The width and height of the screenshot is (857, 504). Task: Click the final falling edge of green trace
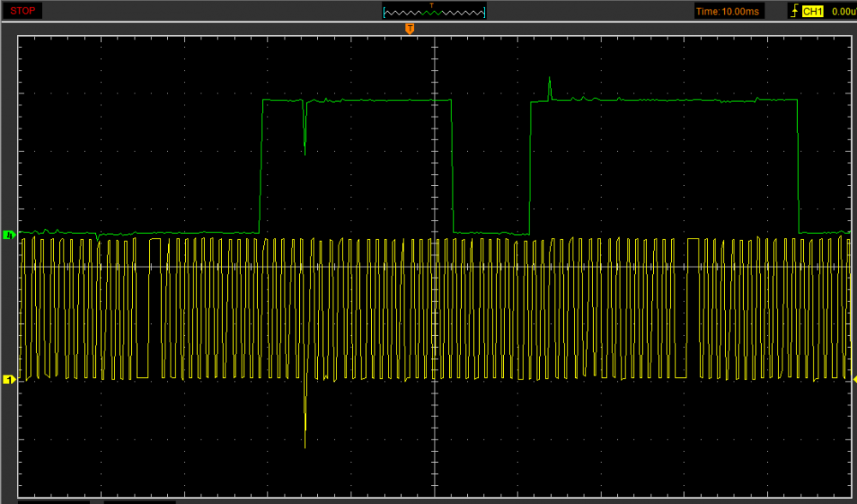click(798, 167)
